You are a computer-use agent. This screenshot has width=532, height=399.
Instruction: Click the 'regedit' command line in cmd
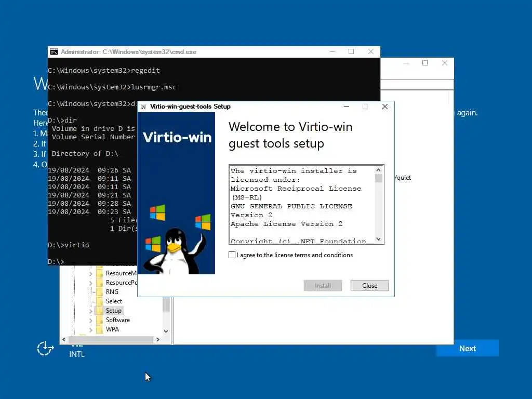coord(103,71)
